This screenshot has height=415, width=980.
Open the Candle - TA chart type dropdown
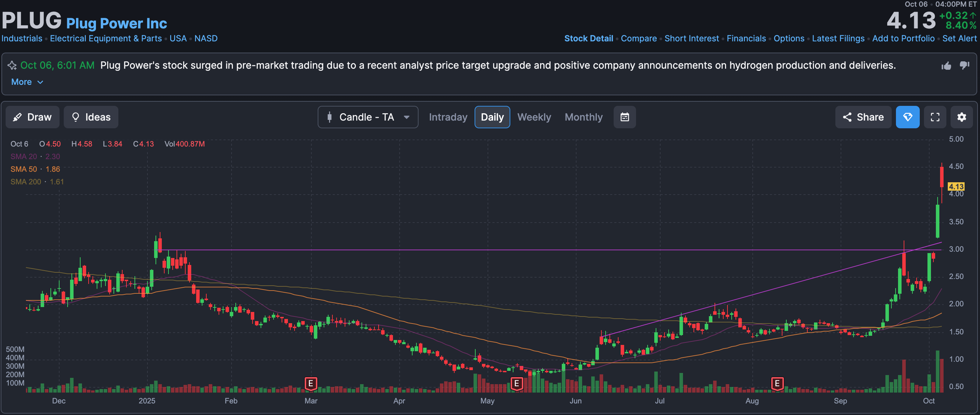click(366, 117)
